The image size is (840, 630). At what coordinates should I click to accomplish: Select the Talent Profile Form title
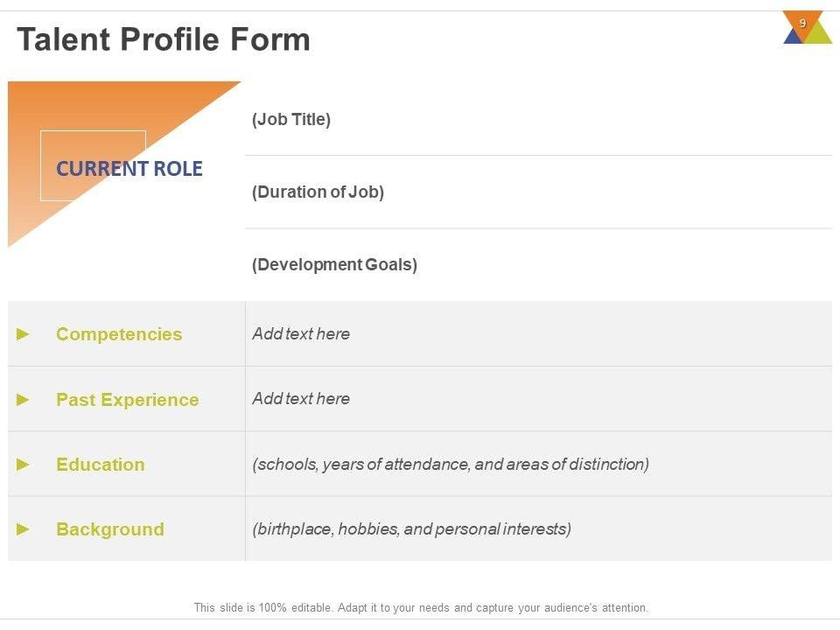pyautogui.click(x=164, y=40)
